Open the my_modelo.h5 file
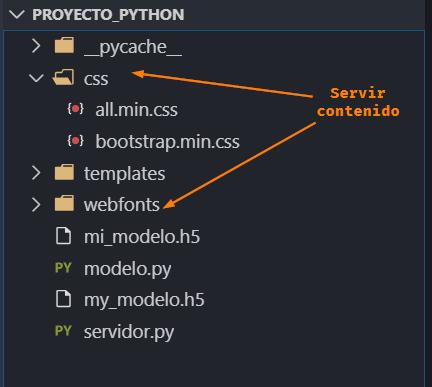Screen dimensions: 432x387 coord(144,300)
